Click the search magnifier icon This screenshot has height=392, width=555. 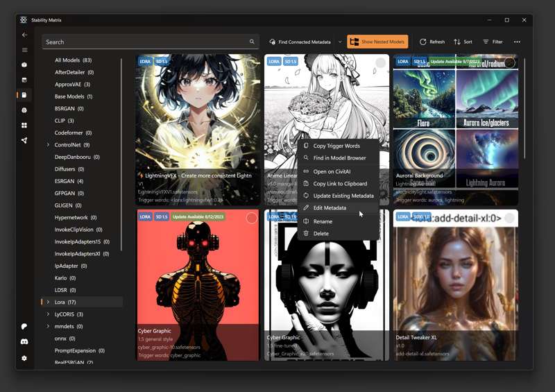coord(252,42)
